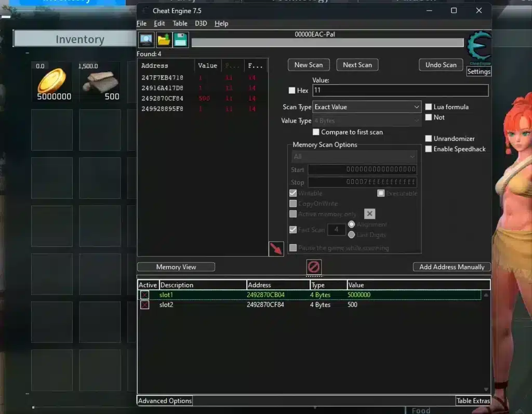Open Table Extras
Image resolution: width=532 pixels, height=414 pixels.
pos(473,401)
